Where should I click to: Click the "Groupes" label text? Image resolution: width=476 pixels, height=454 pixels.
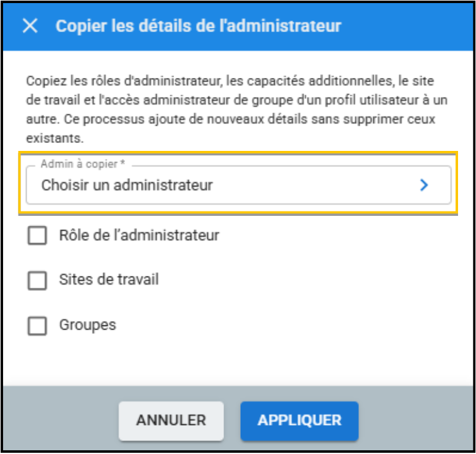pyautogui.click(x=87, y=325)
